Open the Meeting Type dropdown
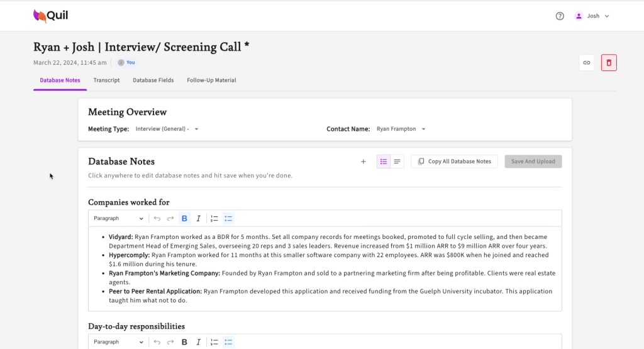The width and height of the screenshot is (644, 349). tap(167, 129)
